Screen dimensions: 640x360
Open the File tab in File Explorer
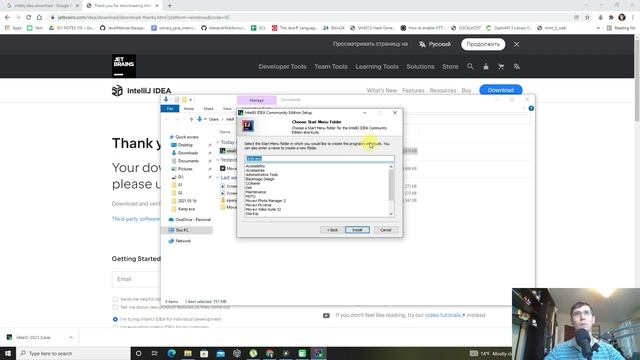(170, 109)
